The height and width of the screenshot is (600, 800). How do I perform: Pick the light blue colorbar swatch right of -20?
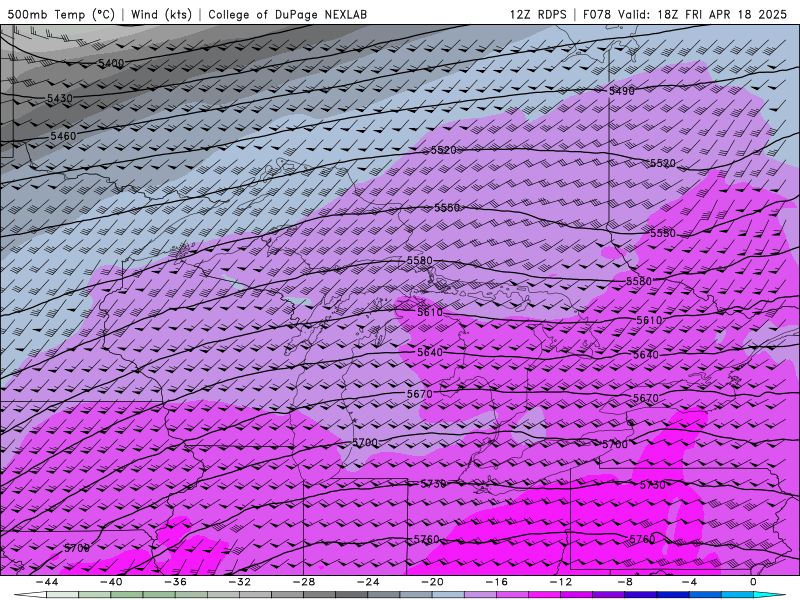click(448, 595)
